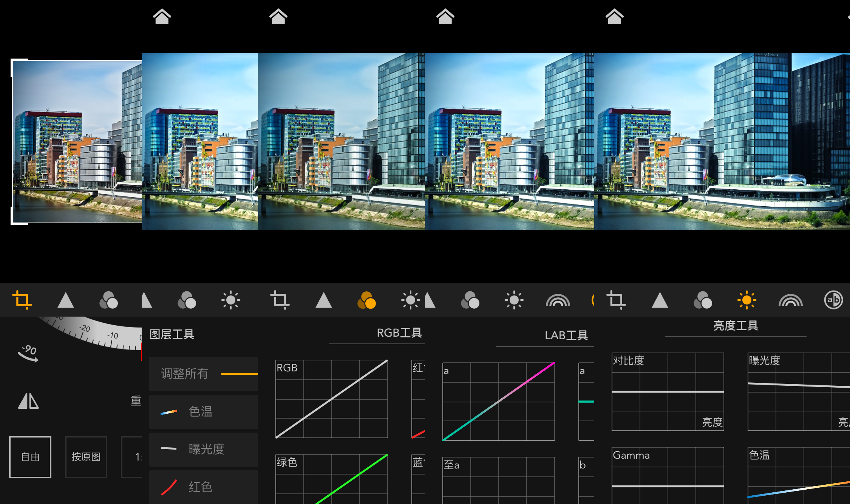
Task: Tap the 图层工具 heading
Action: click(x=172, y=334)
